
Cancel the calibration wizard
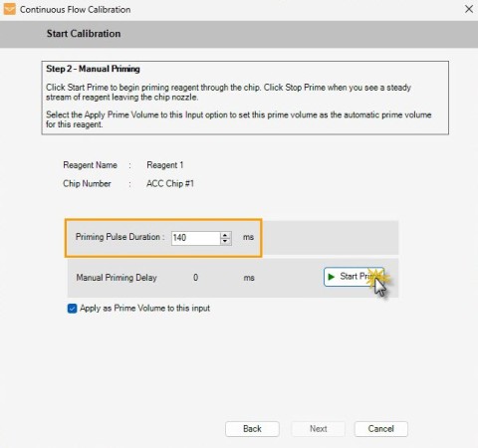381,429
